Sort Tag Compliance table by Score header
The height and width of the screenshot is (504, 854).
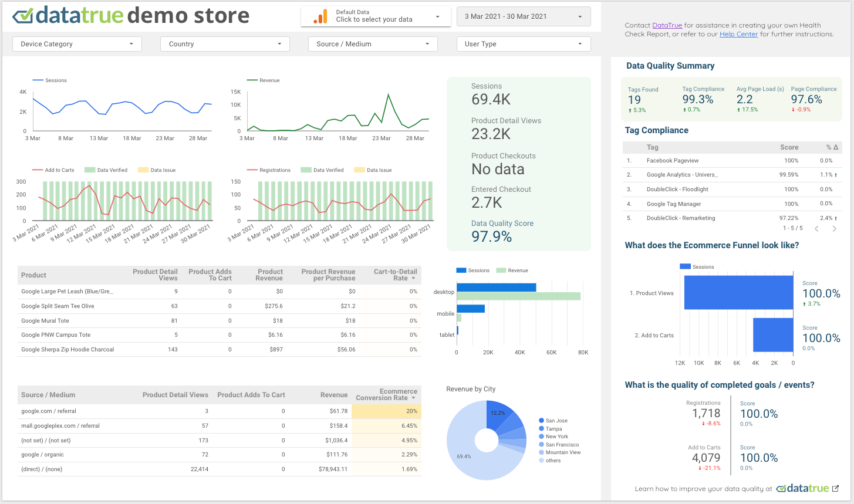[789, 147]
